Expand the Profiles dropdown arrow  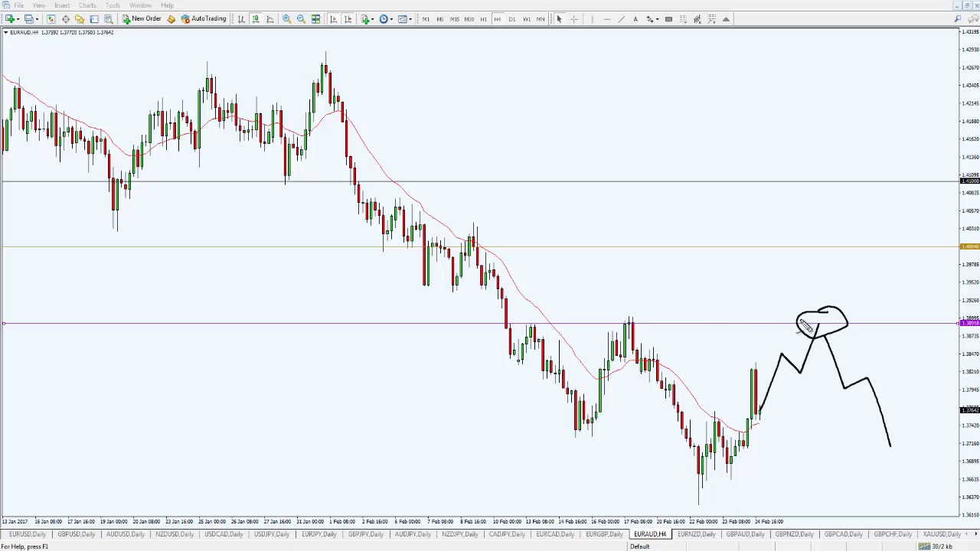point(37,19)
